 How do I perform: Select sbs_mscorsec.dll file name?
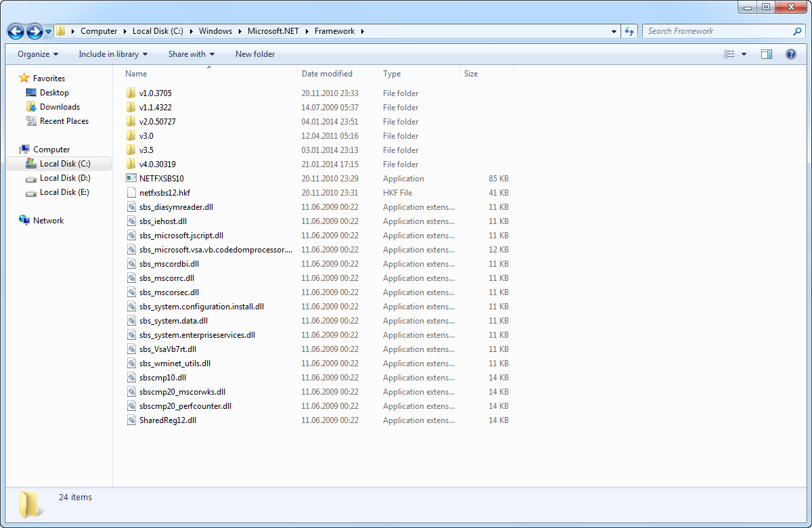tap(169, 292)
